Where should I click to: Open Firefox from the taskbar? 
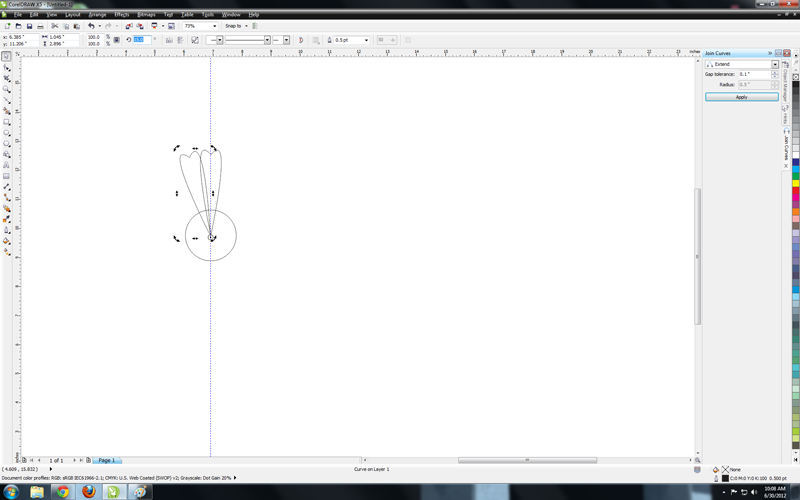89,492
